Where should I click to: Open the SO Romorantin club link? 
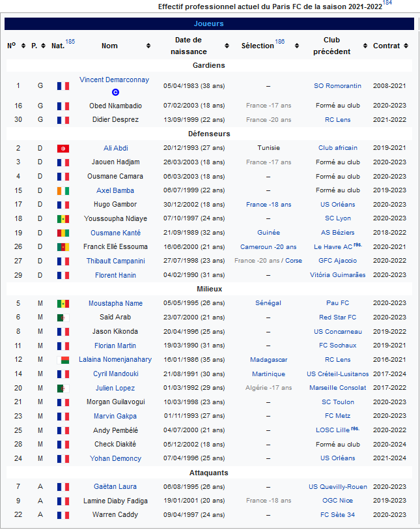pos(337,86)
